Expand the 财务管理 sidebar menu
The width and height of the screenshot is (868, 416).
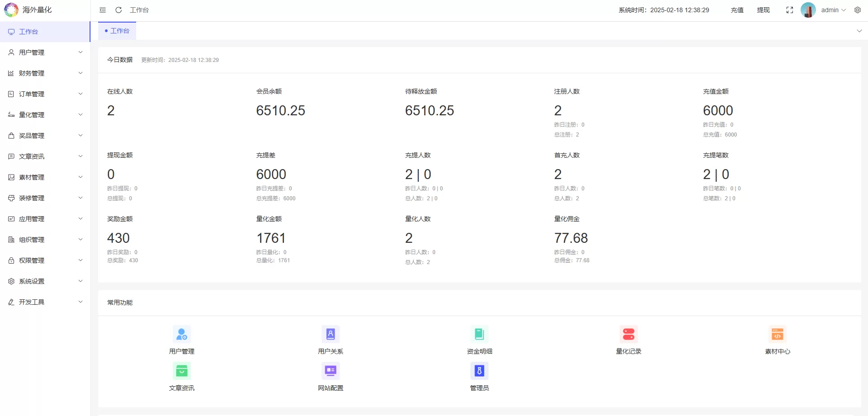pos(45,73)
